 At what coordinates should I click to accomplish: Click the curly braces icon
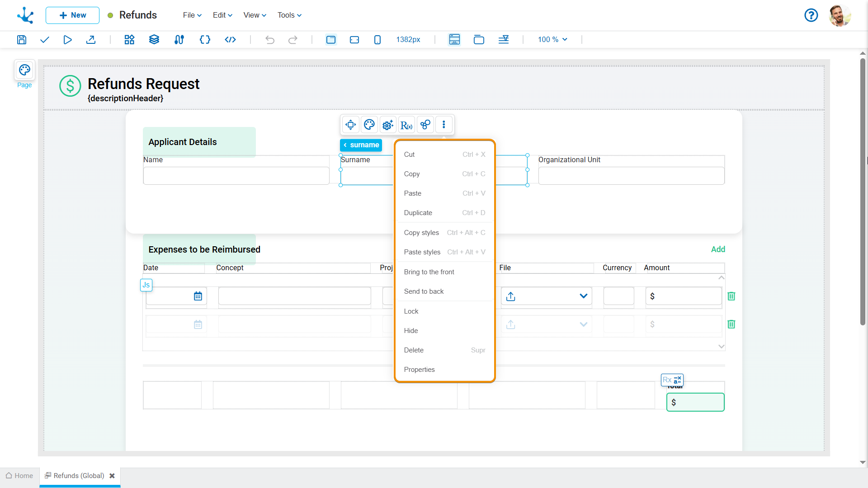[x=205, y=40]
